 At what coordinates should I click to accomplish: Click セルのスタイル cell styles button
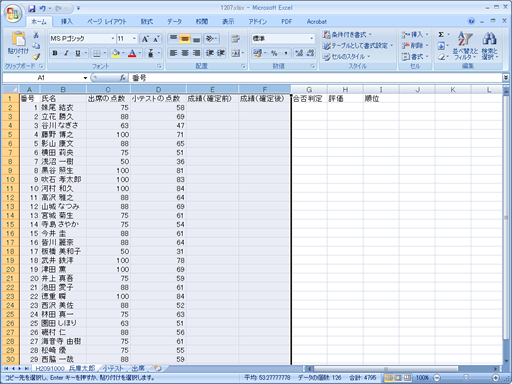click(x=347, y=57)
